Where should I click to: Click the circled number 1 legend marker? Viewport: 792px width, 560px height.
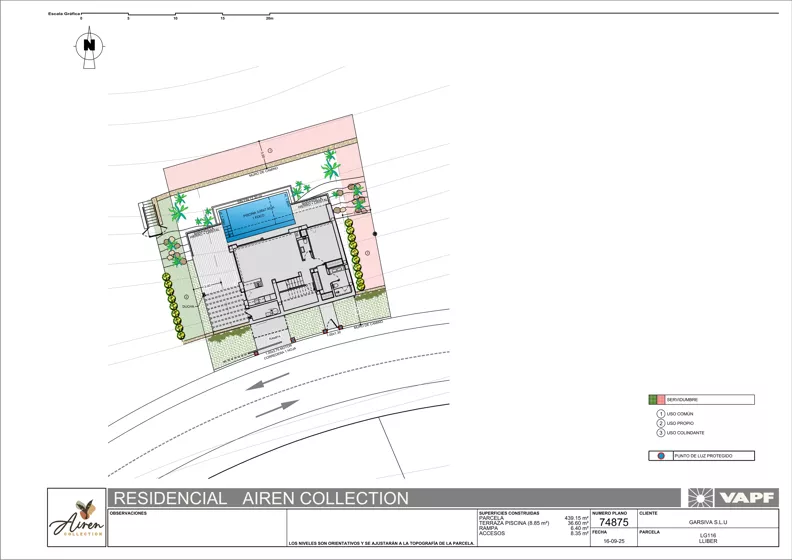pos(660,414)
